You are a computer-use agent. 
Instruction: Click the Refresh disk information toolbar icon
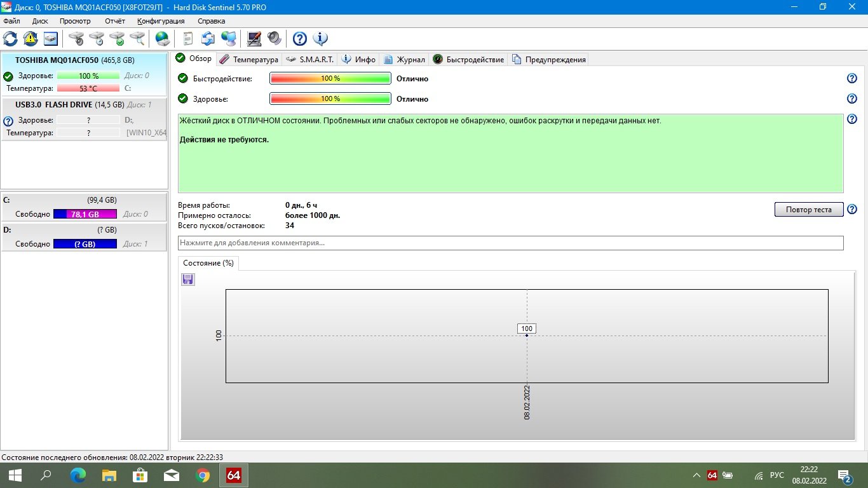pyautogui.click(x=10, y=39)
